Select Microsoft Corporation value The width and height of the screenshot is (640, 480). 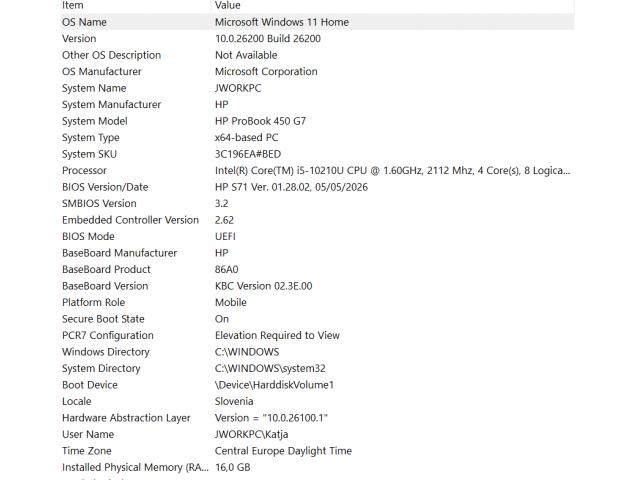click(x=266, y=71)
